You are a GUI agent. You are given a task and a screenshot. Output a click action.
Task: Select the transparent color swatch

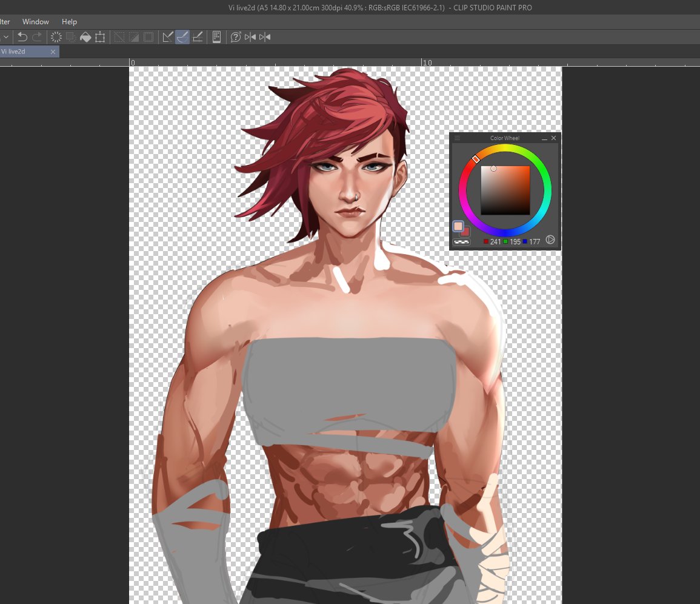coord(461,242)
